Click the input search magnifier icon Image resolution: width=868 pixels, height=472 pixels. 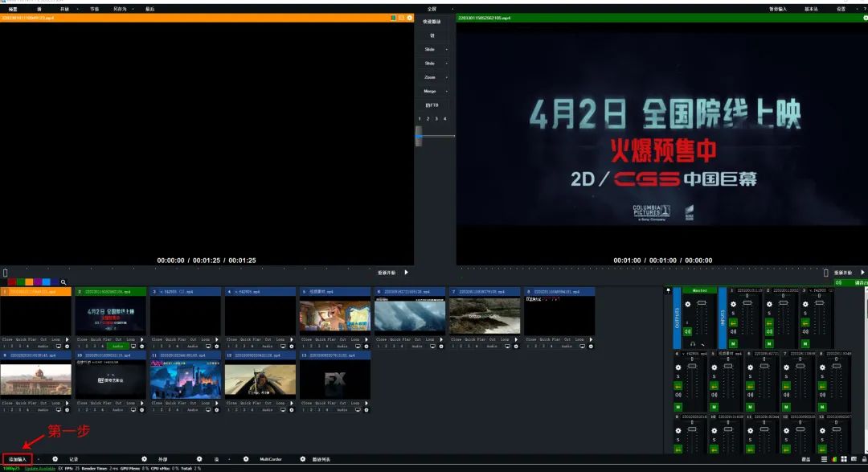pos(63,282)
